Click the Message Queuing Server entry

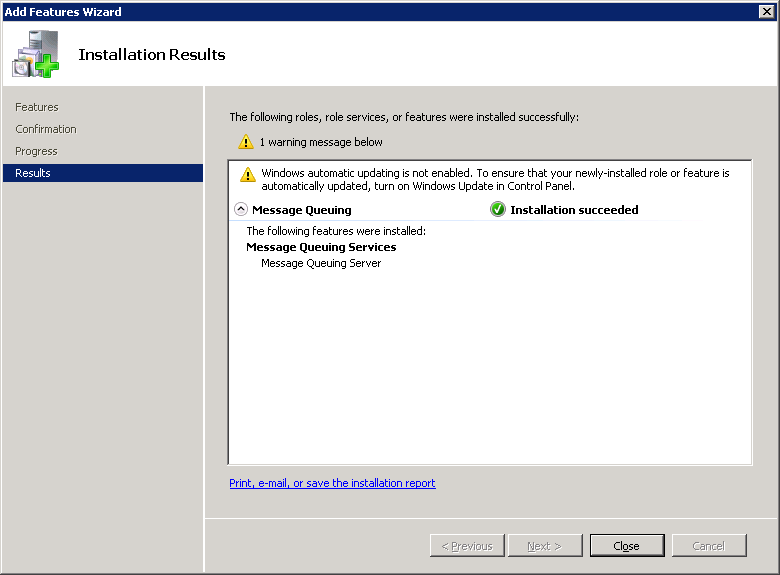click(321, 263)
